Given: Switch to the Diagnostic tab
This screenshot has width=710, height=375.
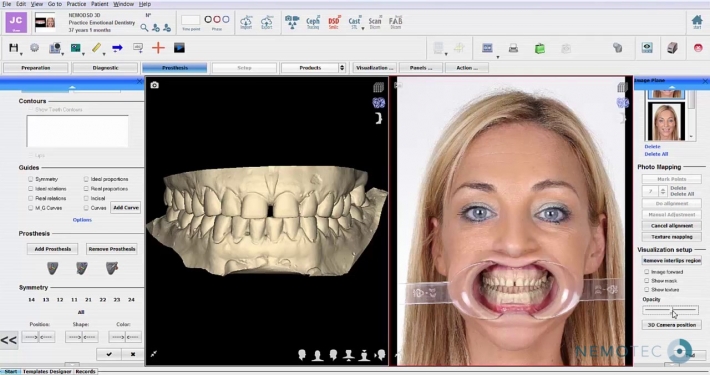Looking at the screenshot, I should coord(105,68).
